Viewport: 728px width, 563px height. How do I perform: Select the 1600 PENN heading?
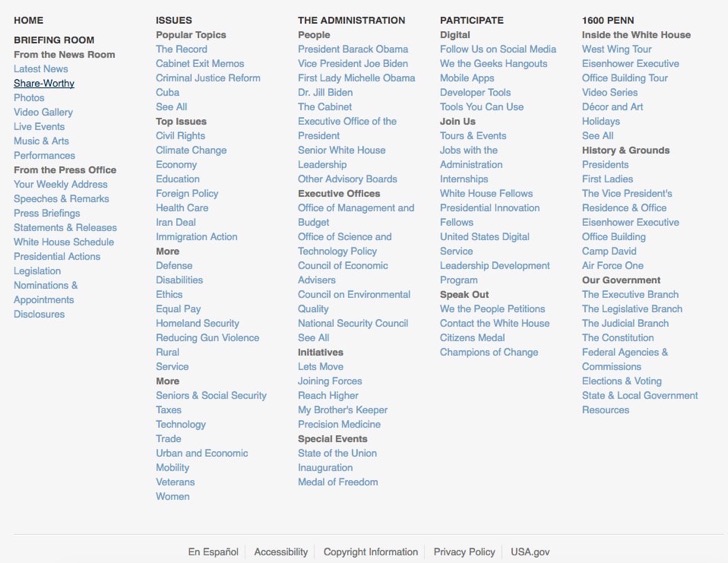tap(608, 20)
